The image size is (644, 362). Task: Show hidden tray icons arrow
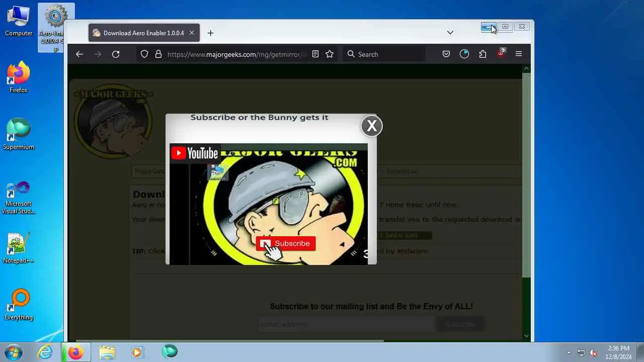[569, 352]
